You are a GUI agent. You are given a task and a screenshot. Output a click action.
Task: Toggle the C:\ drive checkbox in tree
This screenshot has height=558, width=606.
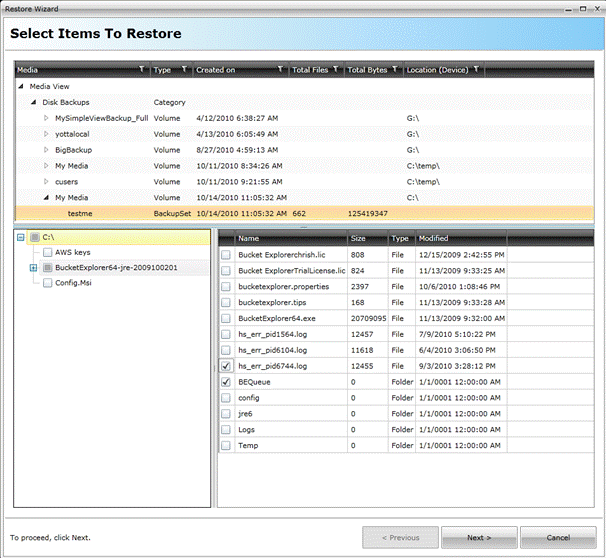coord(35,237)
